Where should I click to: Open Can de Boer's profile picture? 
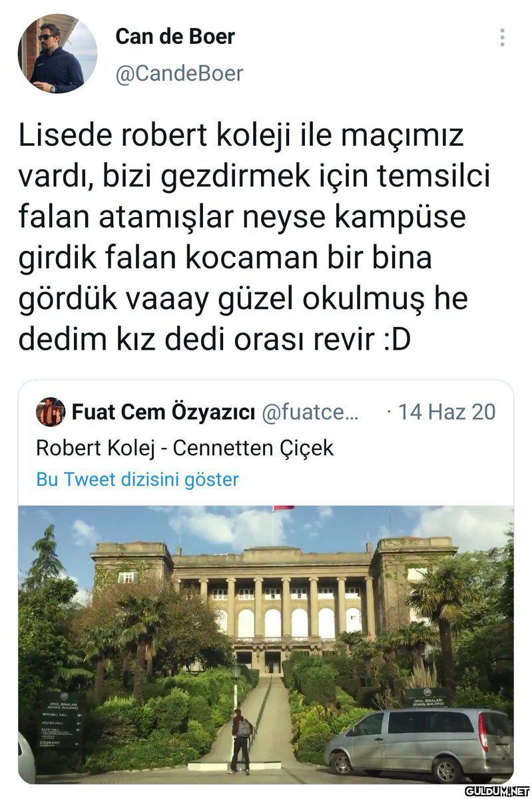pyautogui.click(x=57, y=53)
